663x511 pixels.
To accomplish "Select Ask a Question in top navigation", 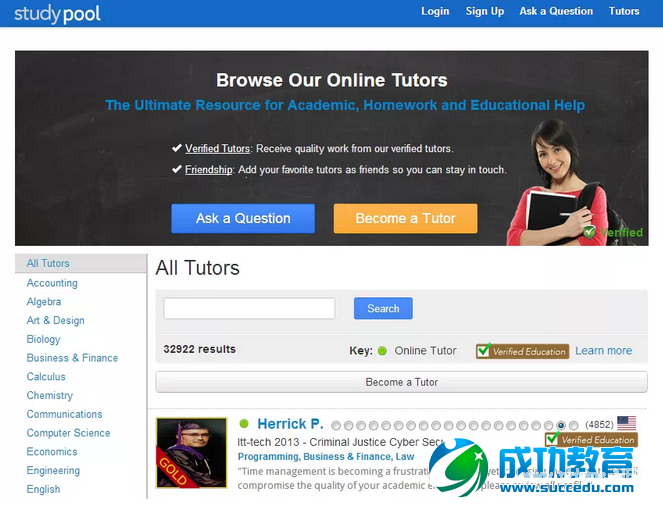I will 556,11.
